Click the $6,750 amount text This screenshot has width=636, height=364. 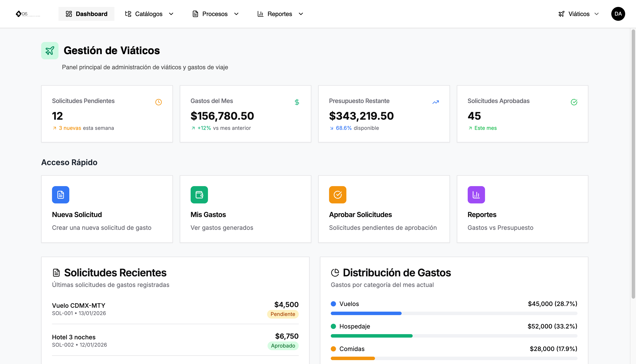[287, 336]
